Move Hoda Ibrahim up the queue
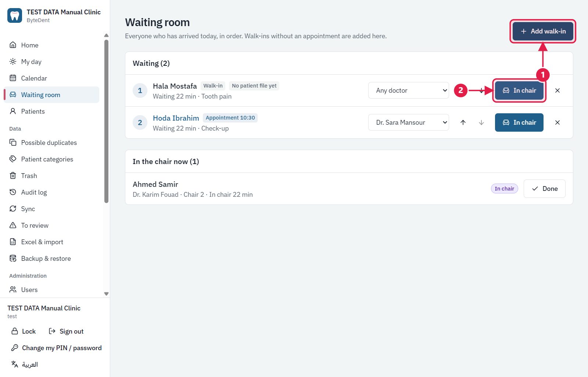588x377 pixels. (x=463, y=122)
